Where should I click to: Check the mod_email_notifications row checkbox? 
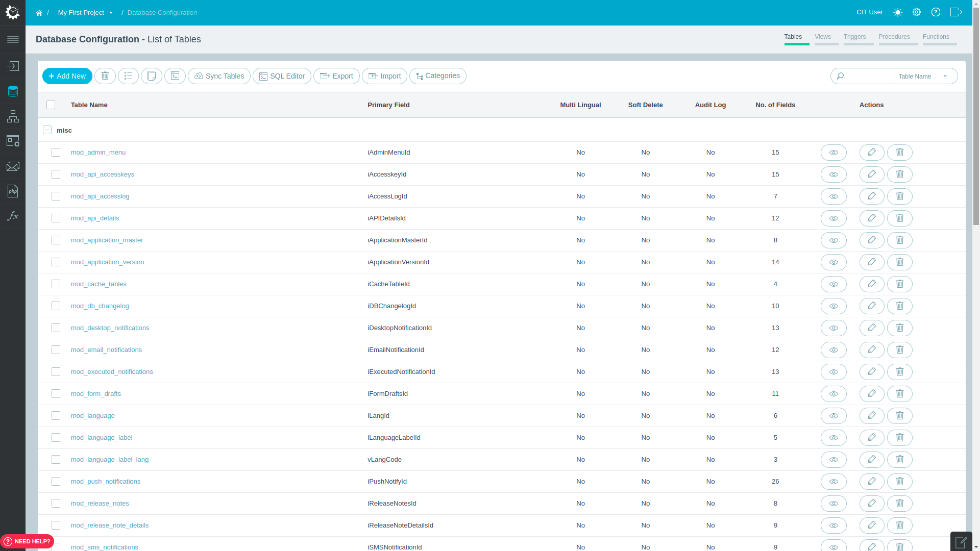tap(56, 350)
